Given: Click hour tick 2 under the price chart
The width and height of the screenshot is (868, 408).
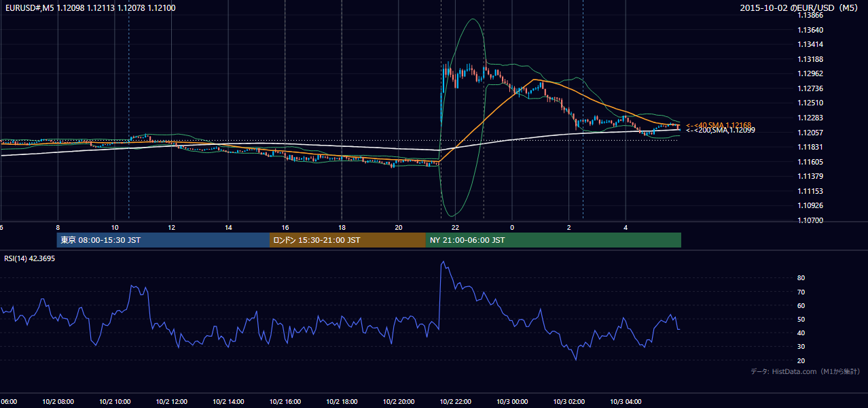Looking at the screenshot, I should point(568,227).
